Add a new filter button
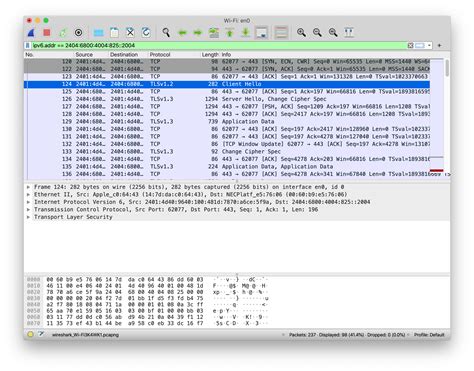Screen dimensions: 474x371 [439, 45]
